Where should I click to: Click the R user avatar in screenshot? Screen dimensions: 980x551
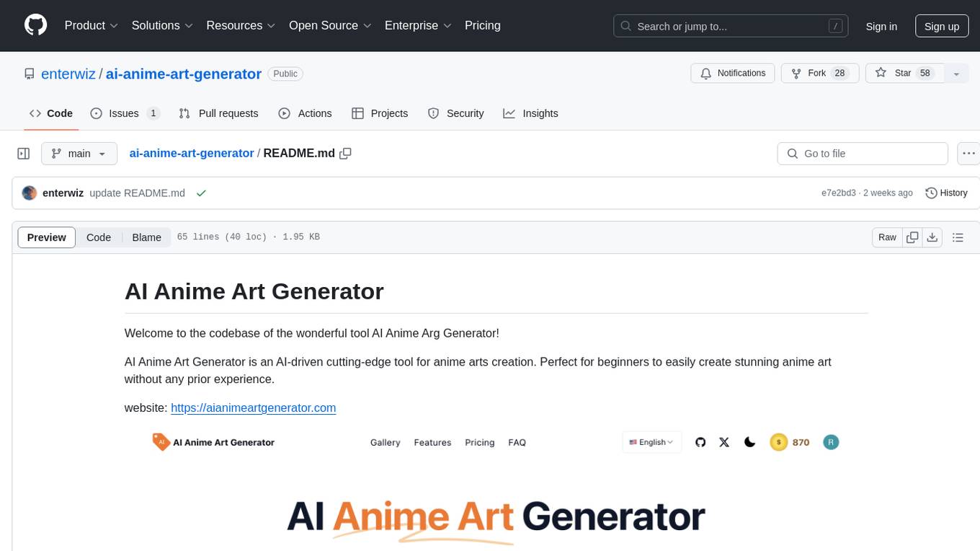[831, 442]
